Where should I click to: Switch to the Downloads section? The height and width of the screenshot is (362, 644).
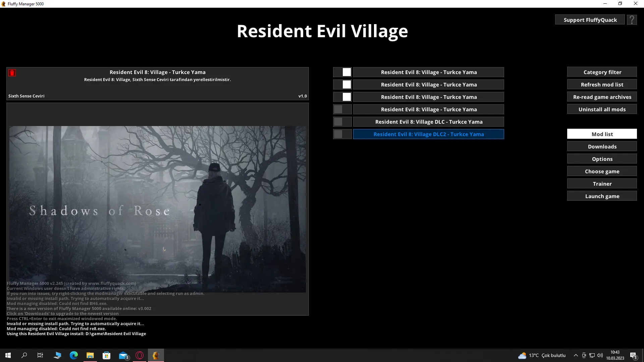(602, 146)
